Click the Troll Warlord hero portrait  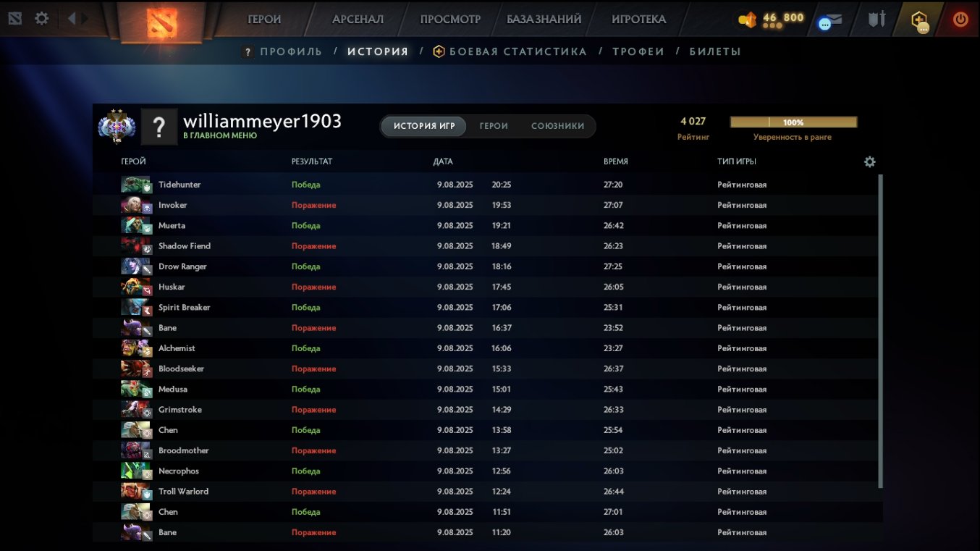tap(135, 492)
